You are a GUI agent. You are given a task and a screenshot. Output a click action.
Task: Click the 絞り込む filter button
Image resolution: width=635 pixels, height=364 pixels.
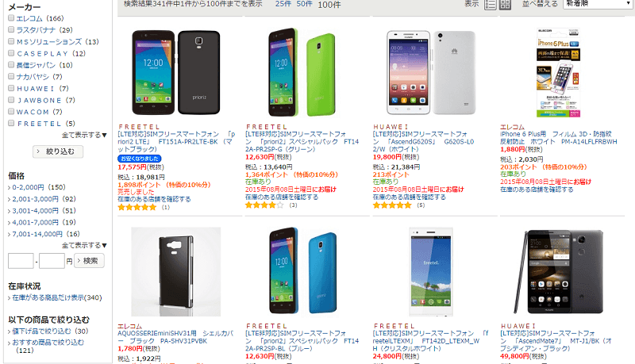pos(58,151)
